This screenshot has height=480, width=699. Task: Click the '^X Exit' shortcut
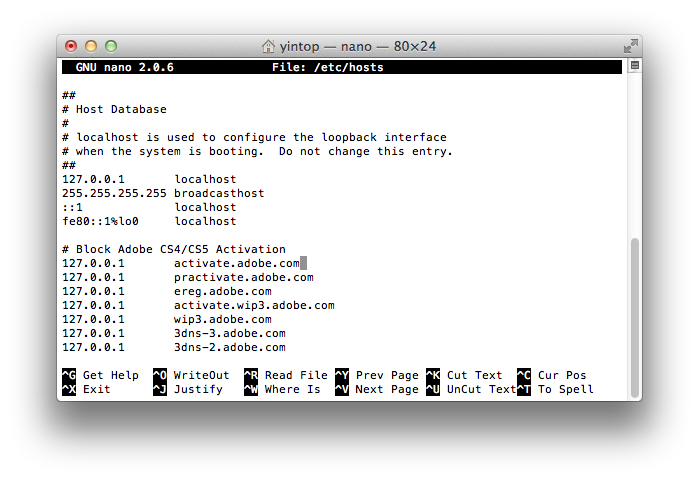[86, 390]
